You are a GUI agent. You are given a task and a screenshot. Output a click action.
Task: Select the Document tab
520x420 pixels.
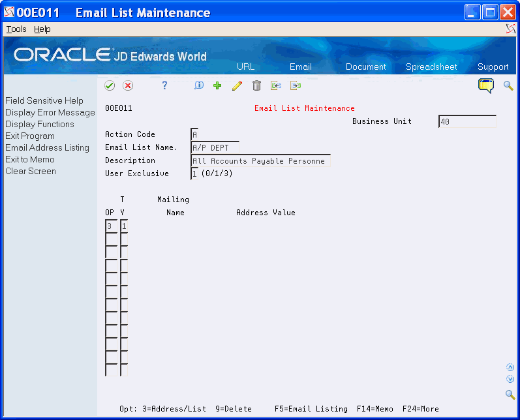[x=366, y=67]
